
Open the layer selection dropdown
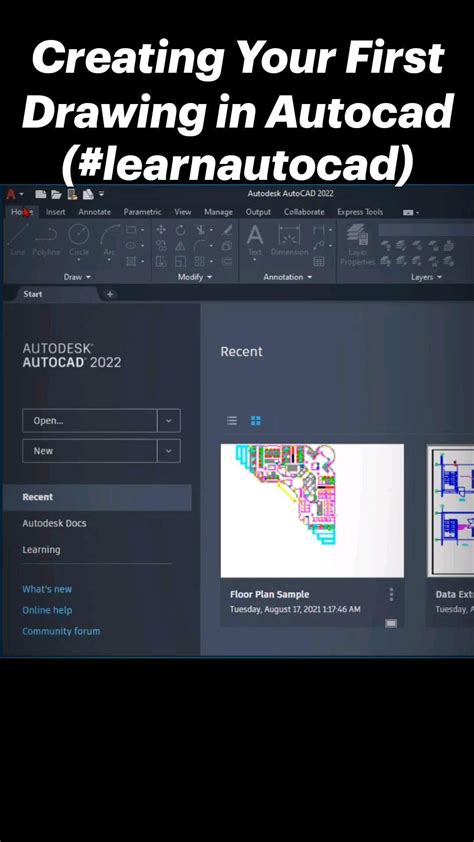426,230
